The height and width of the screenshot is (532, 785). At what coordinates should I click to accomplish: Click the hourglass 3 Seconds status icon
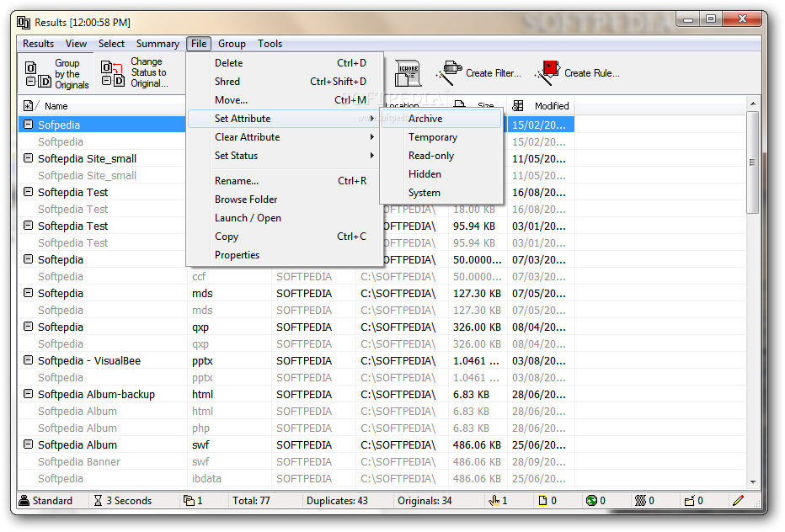coord(98,501)
